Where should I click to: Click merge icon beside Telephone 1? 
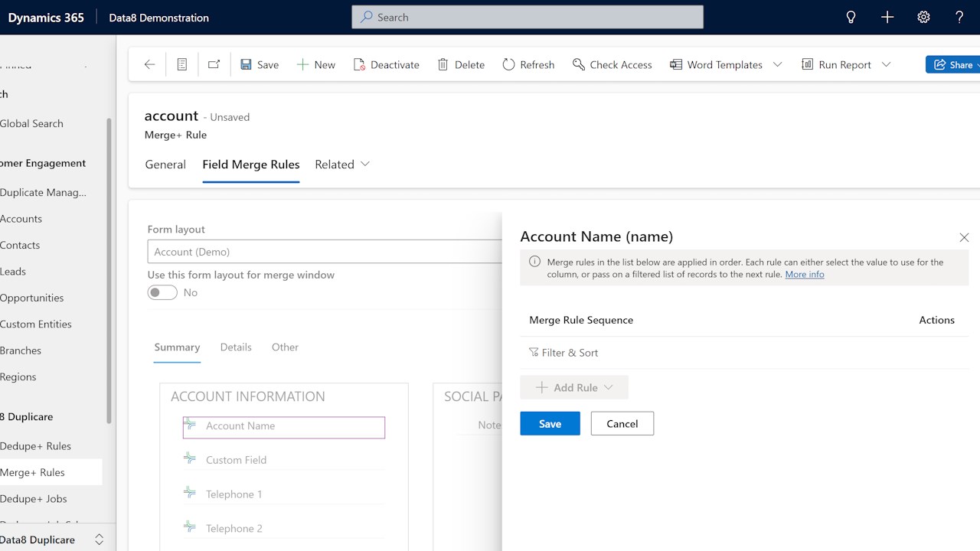pos(190,492)
